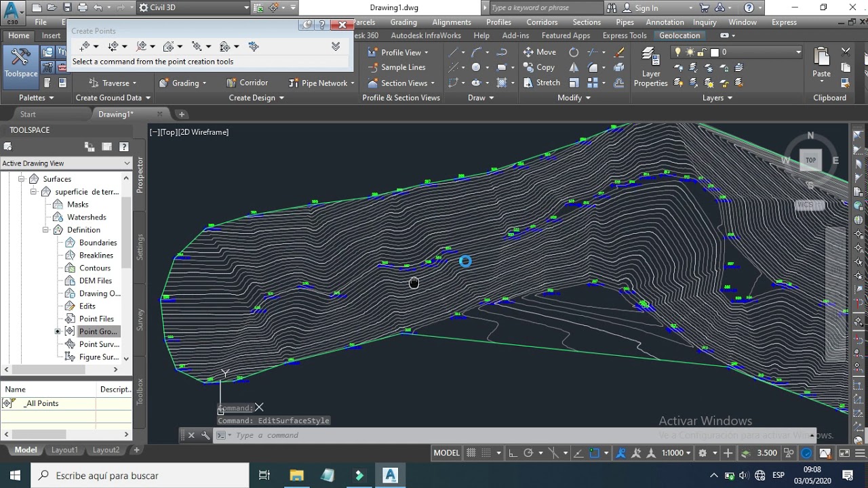Select Breaklines in surface definition tree
Screen dimensions: 868x488
point(96,256)
